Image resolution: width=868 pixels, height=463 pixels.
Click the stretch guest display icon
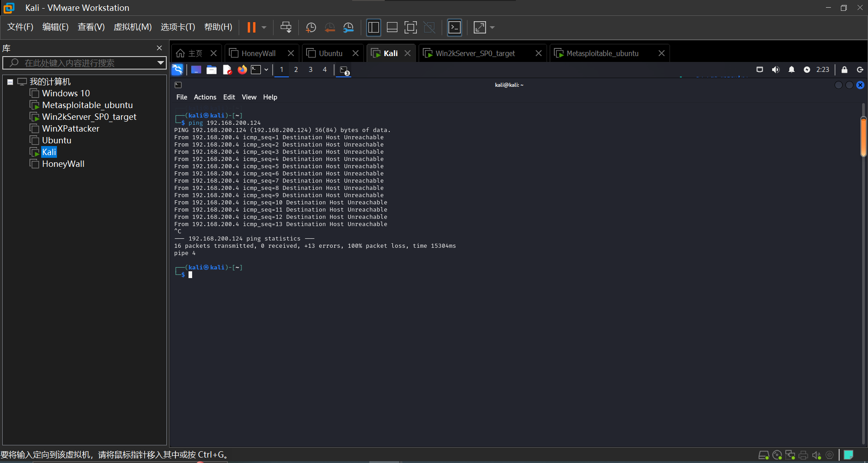(480, 28)
